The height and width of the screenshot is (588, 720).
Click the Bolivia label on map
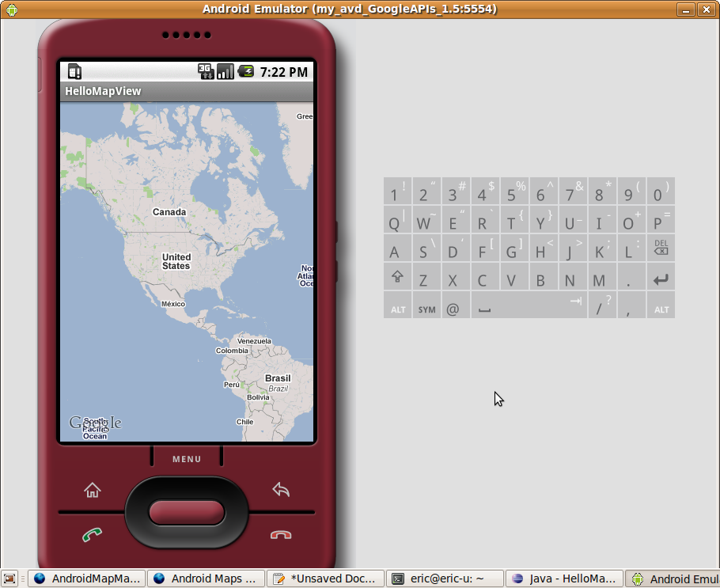[258, 397]
